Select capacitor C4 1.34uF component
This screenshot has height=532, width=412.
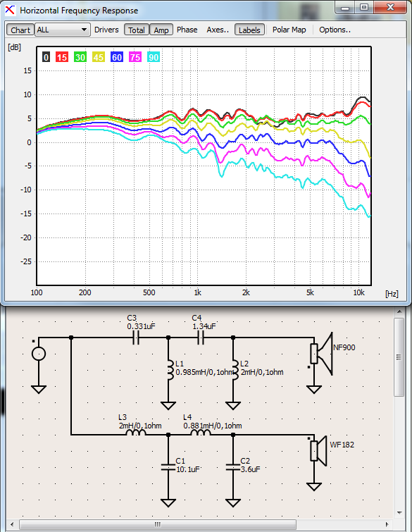point(201,338)
